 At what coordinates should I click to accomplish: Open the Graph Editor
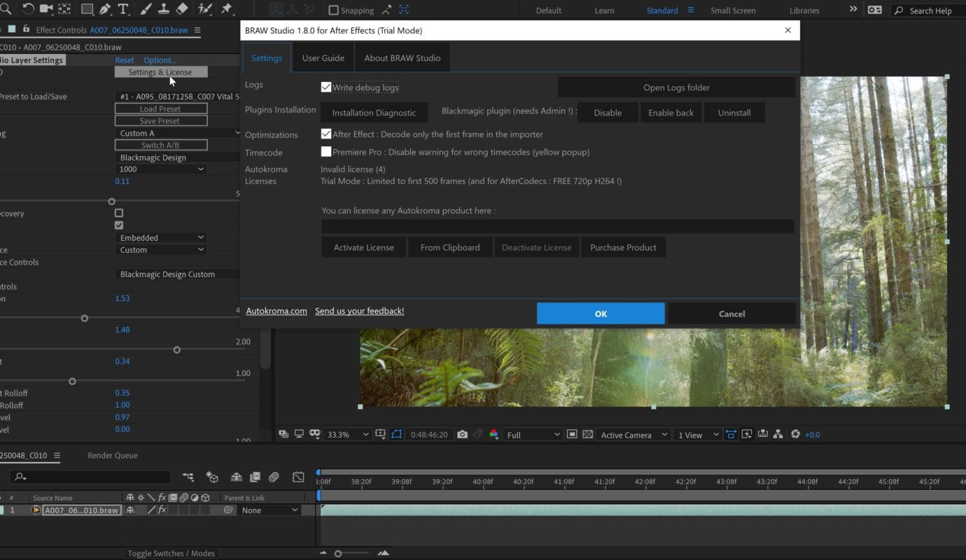[x=298, y=477]
